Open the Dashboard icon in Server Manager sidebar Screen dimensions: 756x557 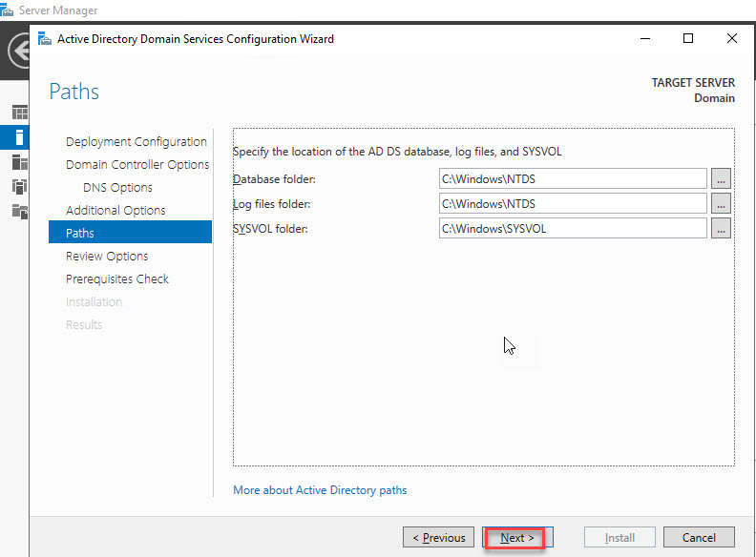point(19,113)
